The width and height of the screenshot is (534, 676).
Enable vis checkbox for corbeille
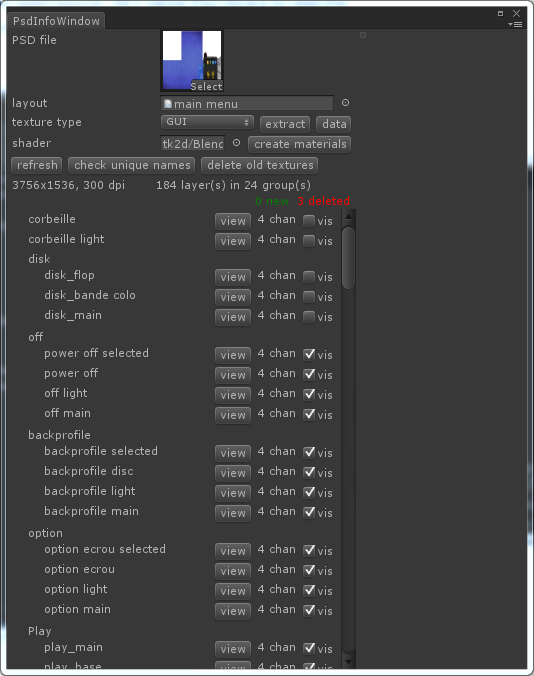(x=309, y=221)
